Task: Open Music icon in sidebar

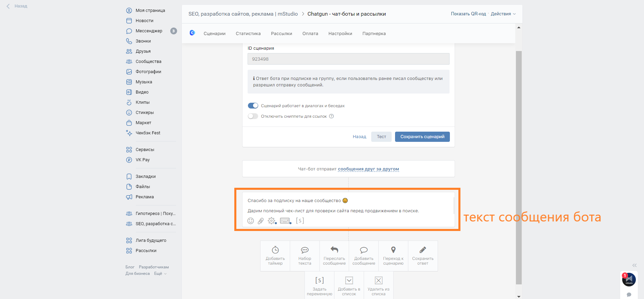Action: pyautogui.click(x=129, y=82)
